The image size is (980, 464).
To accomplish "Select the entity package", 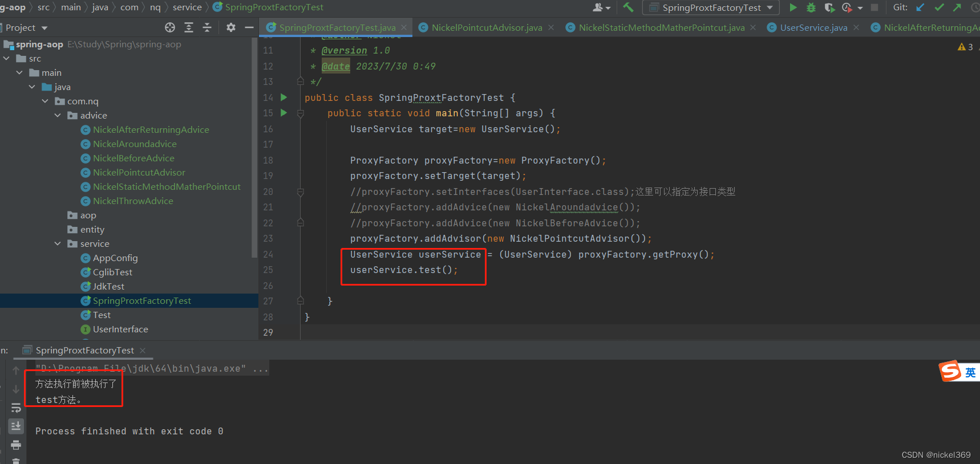I will coord(92,230).
